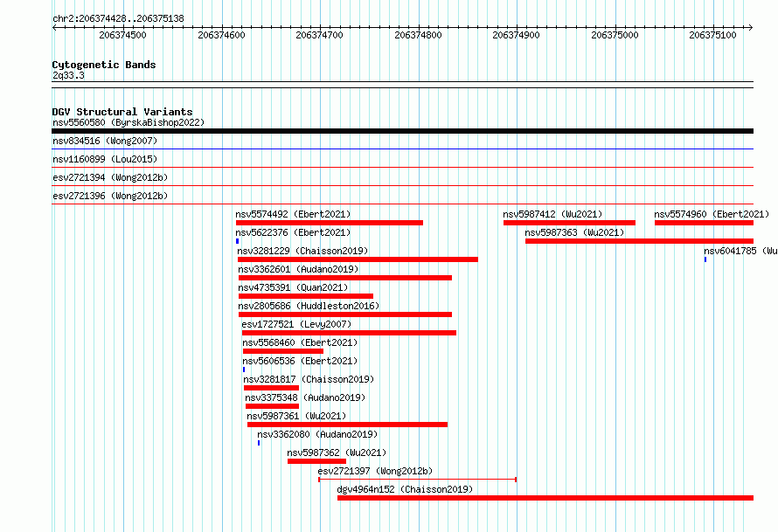Click the nsv3362601 (Audano2019) label
The height and width of the screenshot is (532, 778).
click(298, 269)
